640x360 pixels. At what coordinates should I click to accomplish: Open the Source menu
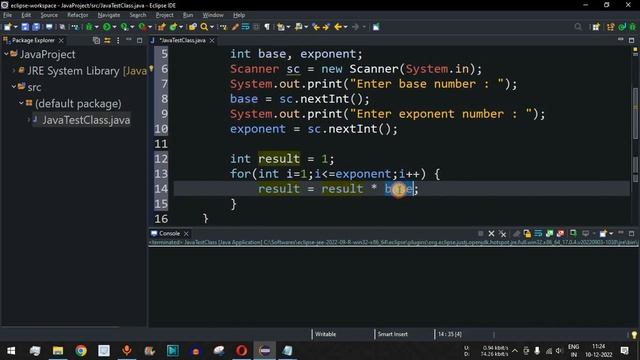pyautogui.click(x=49, y=15)
